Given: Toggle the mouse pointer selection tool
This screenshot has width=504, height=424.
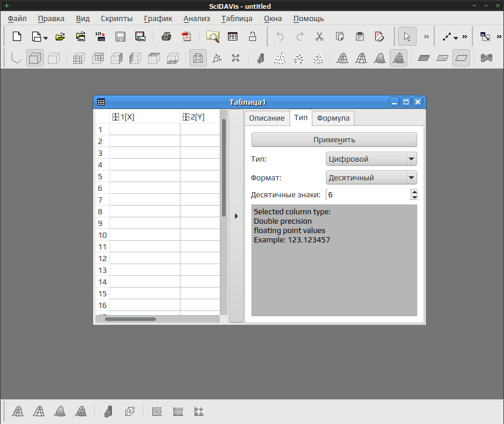Looking at the screenshot, I should 407,37.
